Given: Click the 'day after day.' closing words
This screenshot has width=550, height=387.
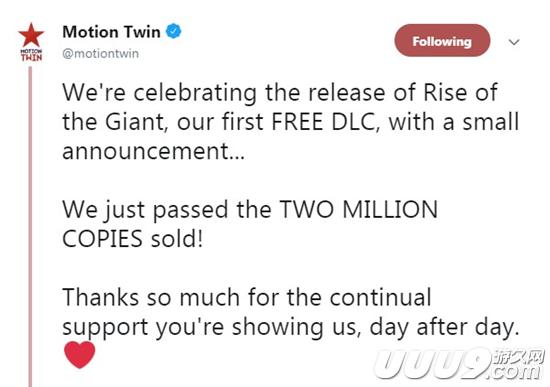Looking at the screenshot, I should (x=444, y=327).
